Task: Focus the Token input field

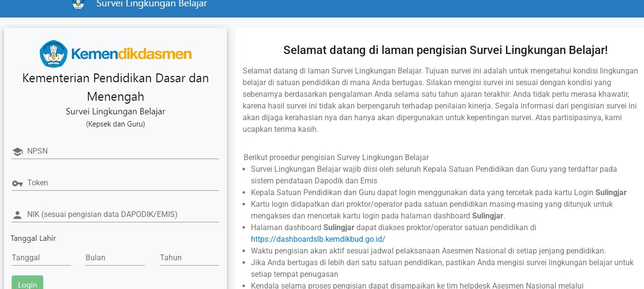Action: click(115, 183)
